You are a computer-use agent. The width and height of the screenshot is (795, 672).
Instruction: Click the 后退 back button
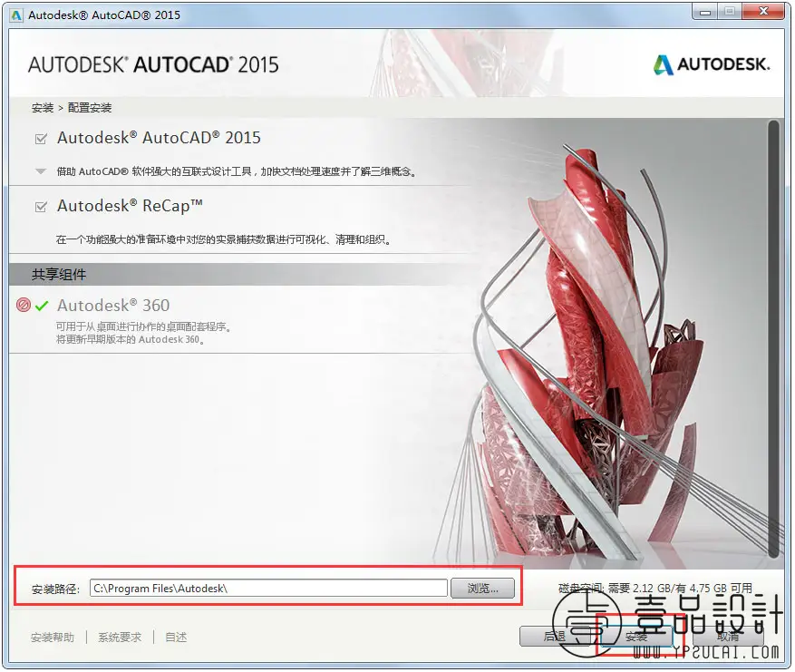click(555, 636)
